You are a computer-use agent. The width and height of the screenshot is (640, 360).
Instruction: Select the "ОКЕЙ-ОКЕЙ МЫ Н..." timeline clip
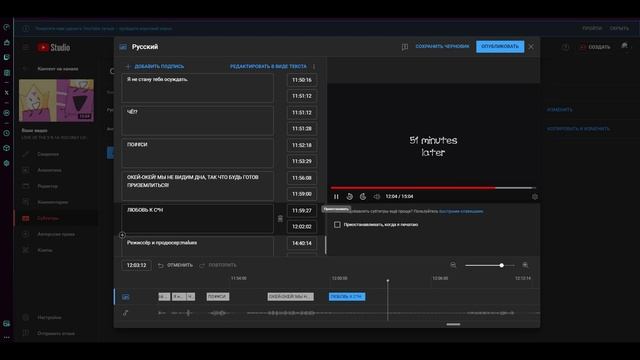pos(291,297)
